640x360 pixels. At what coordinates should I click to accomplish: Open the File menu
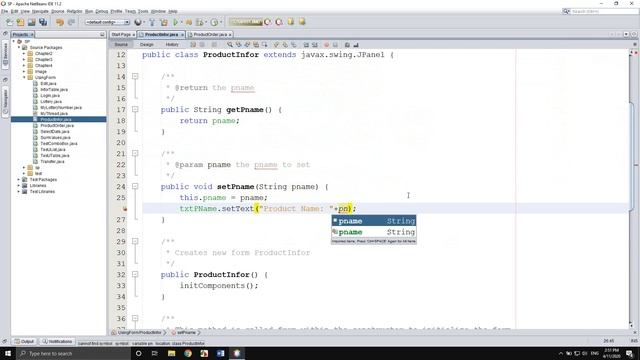[4, 11]
